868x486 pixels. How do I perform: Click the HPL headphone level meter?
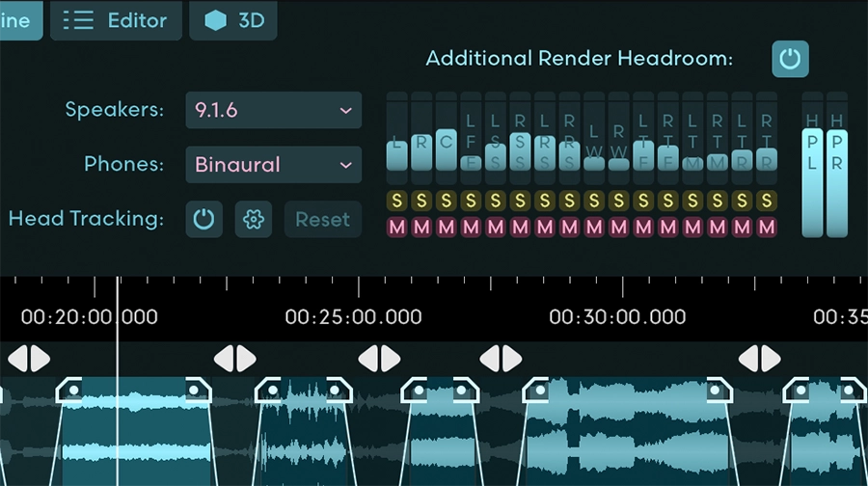coord(812,164)
